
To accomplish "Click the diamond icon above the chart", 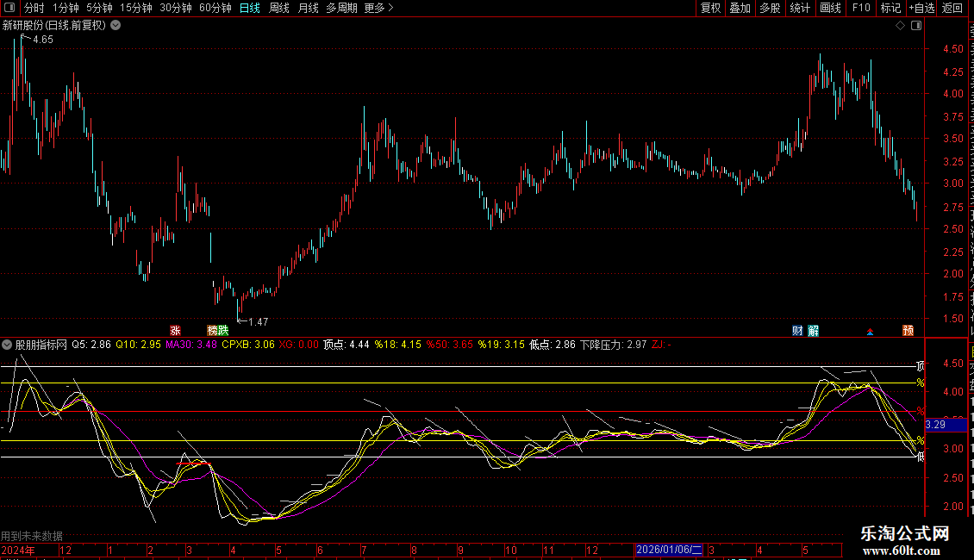I will tap(900, 26).
